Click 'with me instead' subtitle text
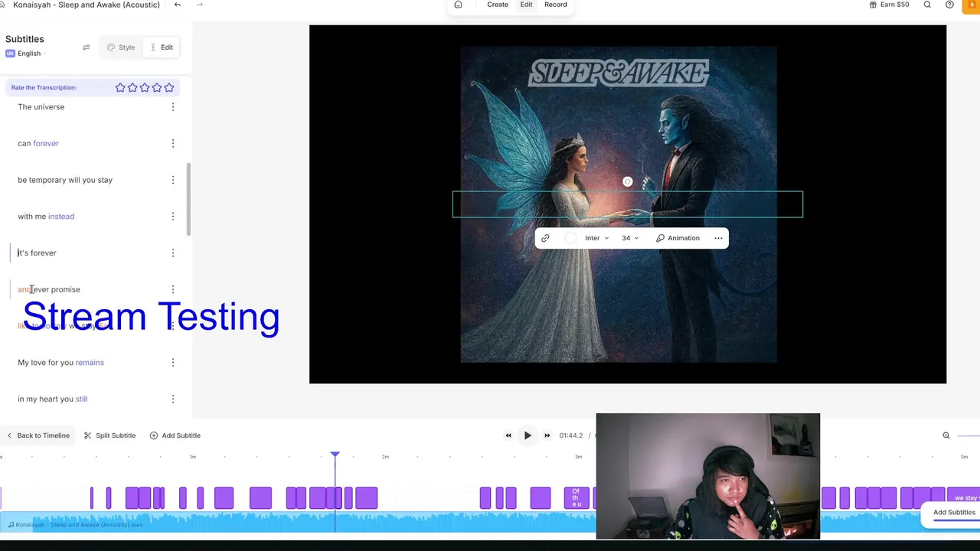This screenshot has width=980, height=551. [46, 217]
